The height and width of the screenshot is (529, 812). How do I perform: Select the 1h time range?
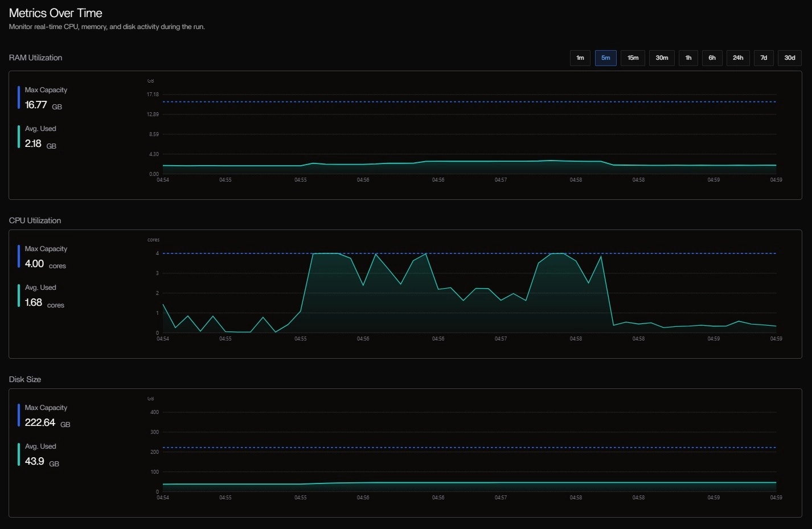click(x=688, y=58)
